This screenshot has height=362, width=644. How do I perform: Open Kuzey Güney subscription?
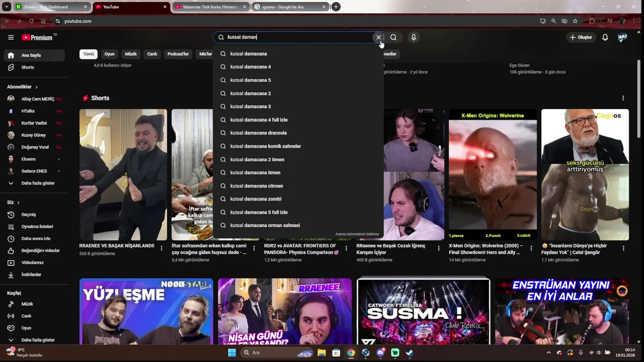pyautogui.click(x=34, y=135)
